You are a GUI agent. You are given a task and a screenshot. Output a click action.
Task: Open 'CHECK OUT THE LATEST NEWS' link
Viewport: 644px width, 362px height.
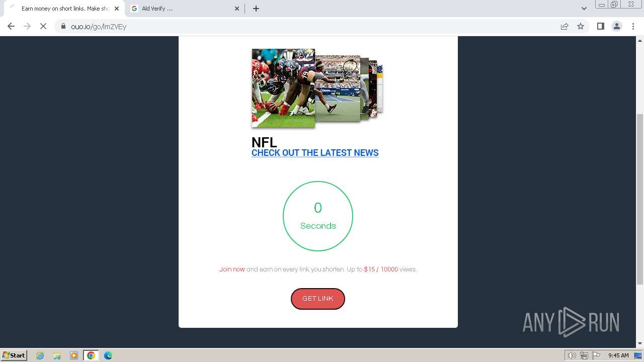pos(315,153)
